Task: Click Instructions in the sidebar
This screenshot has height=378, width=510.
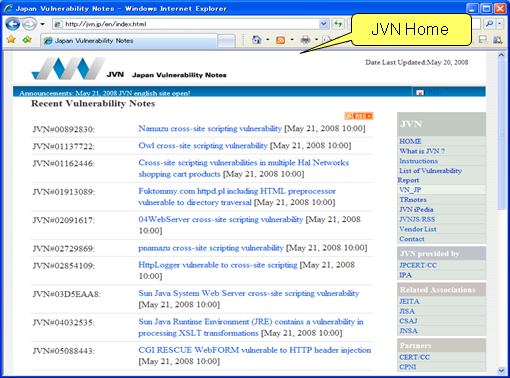Action: [419, 161]
